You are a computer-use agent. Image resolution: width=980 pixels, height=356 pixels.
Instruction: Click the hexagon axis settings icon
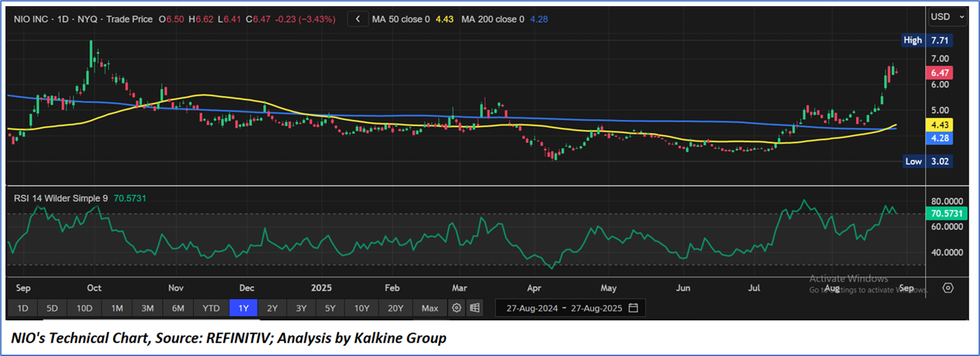tap(948, 288)
